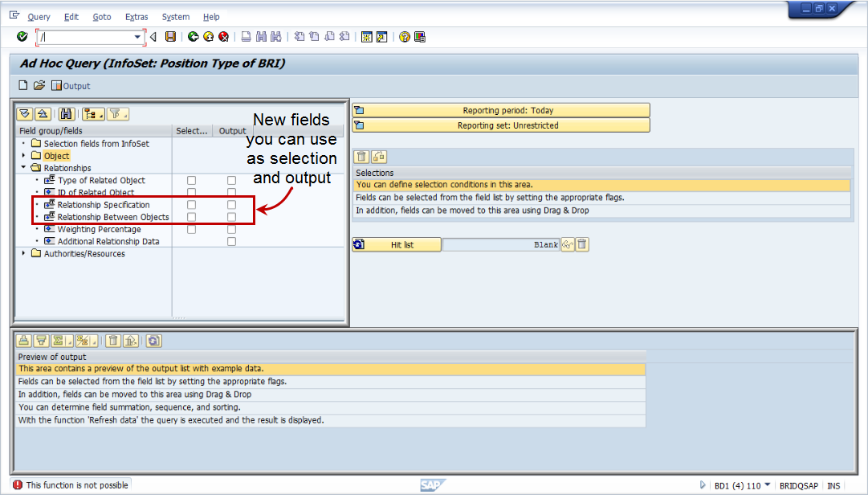Click the Expand All icon in the field list

click(x=24, y=114)
